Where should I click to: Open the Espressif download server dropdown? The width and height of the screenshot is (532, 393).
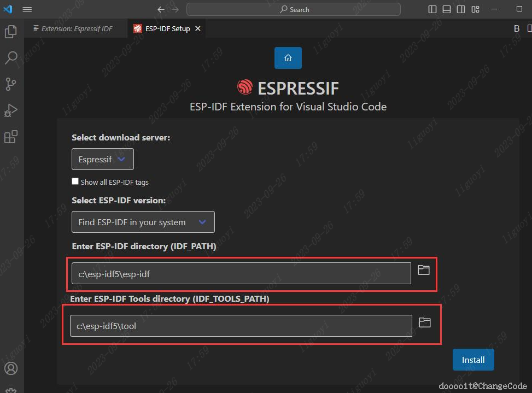click(103, 159)
